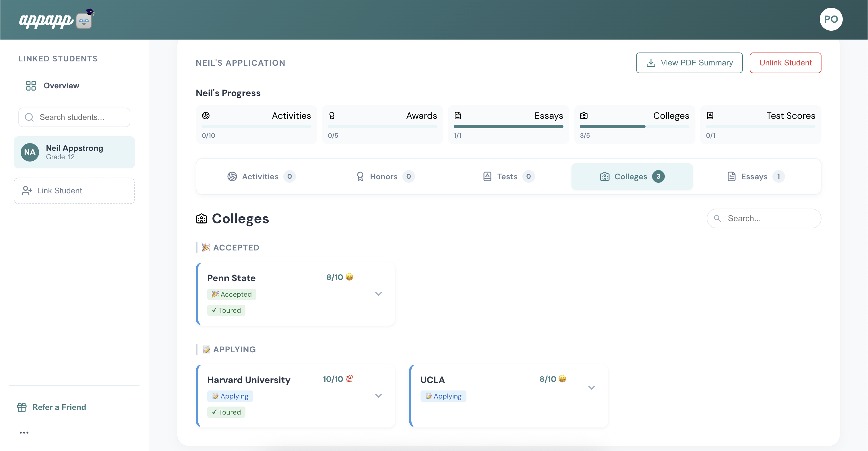The width and height of the screenshot is (868, 451).
Task: Select Neil Appstrong student entry
Action: click(74, 152)
